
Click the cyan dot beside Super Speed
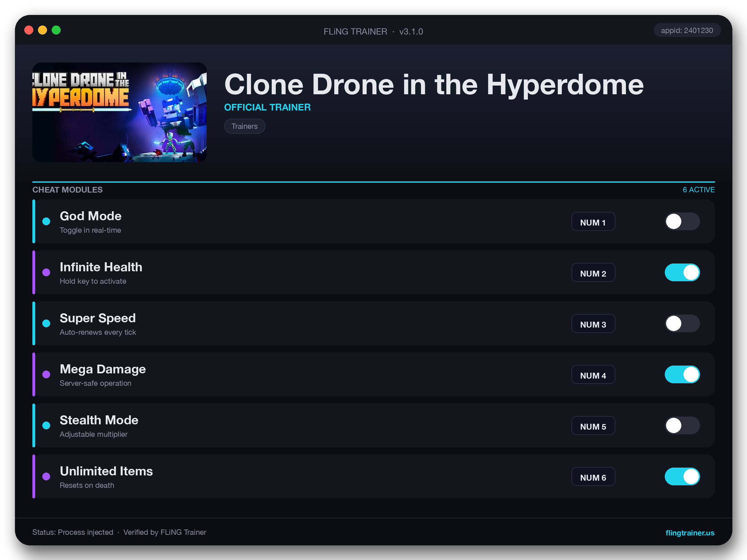coord(46,323)
